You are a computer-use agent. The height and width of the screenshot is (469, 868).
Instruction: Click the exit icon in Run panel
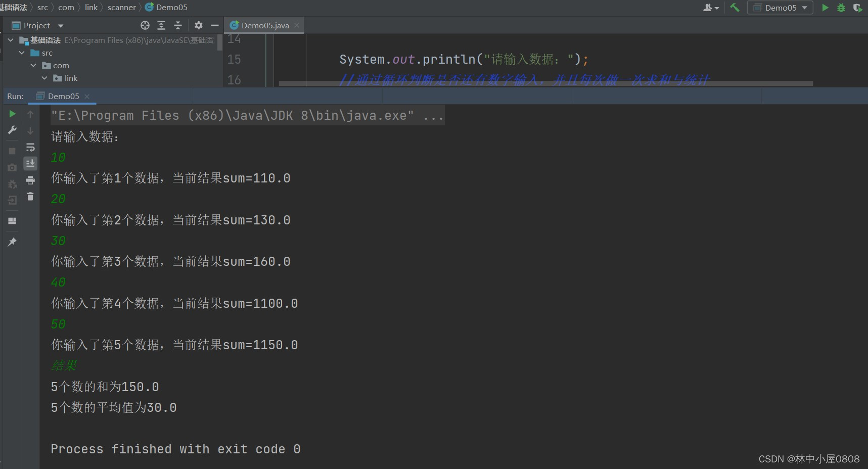pyautogui.click(x=12, y=201)
